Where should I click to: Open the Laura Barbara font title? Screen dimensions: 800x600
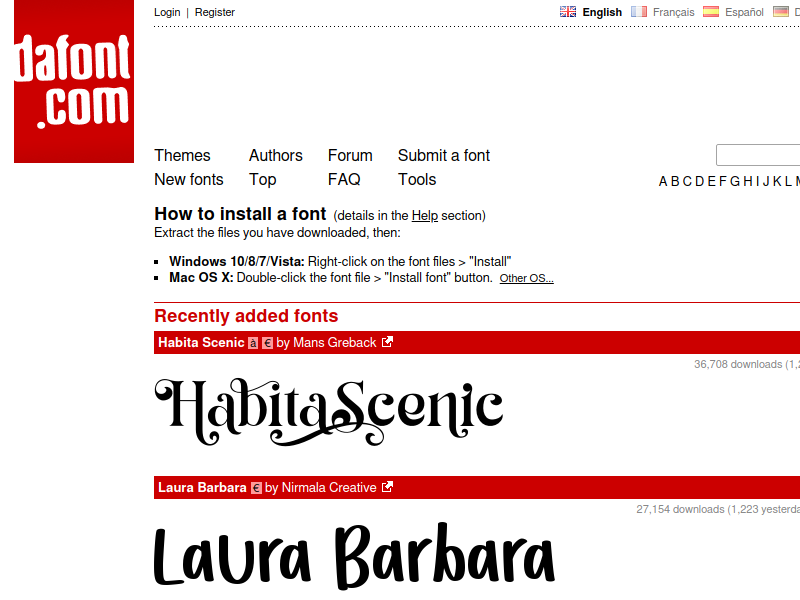click(x=202, y=487)
